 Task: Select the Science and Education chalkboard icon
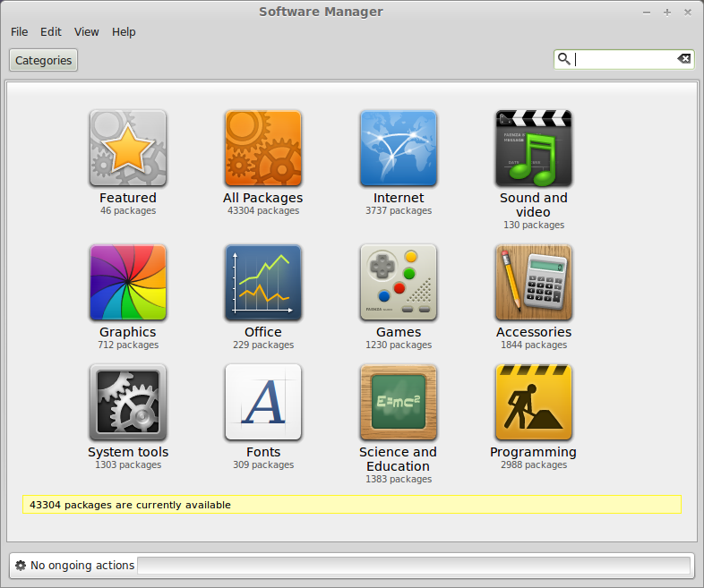click(399, 403)
